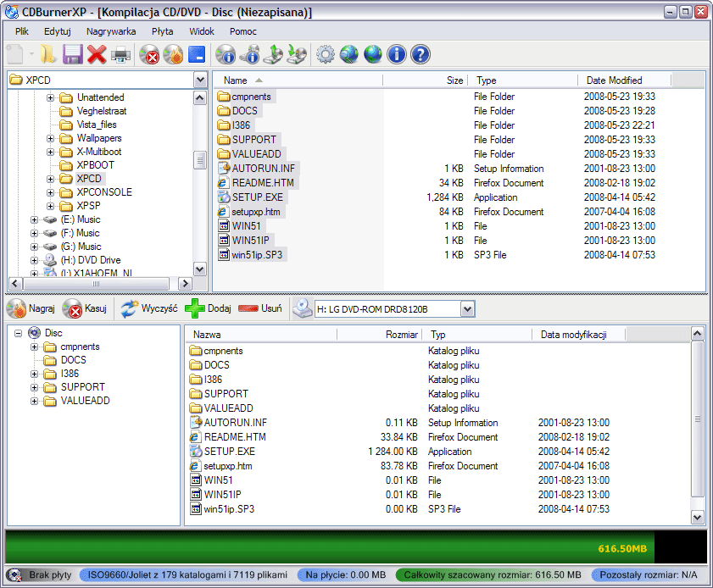Click Pozostały rozmiar status entry

coord(648,575)
